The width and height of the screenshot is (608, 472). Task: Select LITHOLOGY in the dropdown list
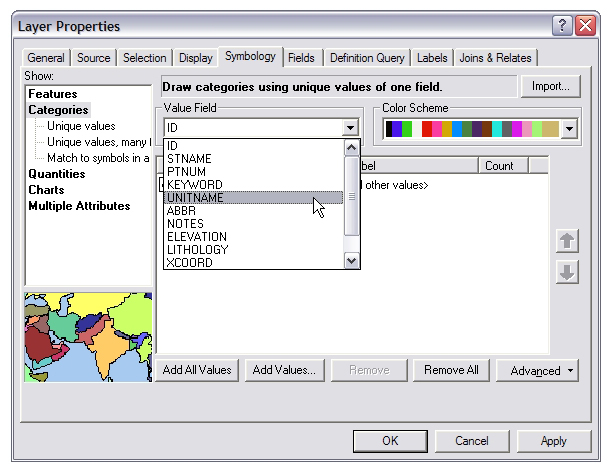(198, 250)
